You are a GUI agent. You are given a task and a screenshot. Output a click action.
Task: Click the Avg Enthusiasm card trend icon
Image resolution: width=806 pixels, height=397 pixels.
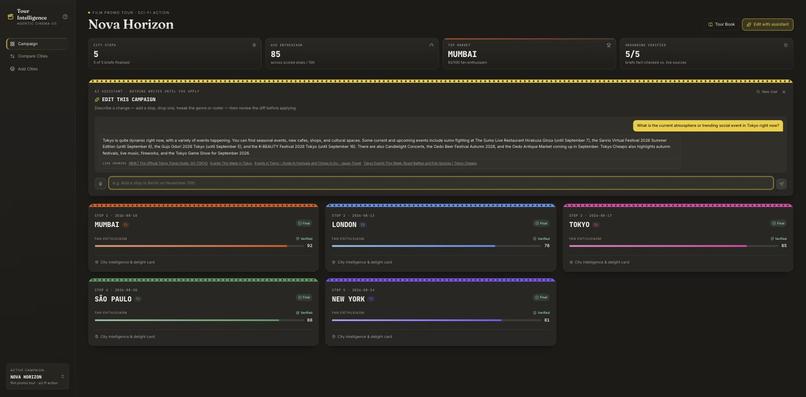(431, 45)
